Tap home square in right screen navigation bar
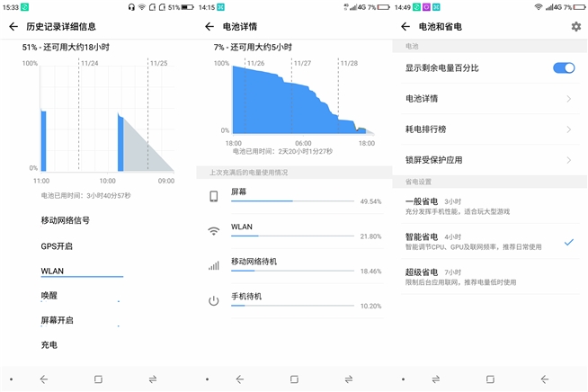The image size is (588, 392). tap(490, 379)
